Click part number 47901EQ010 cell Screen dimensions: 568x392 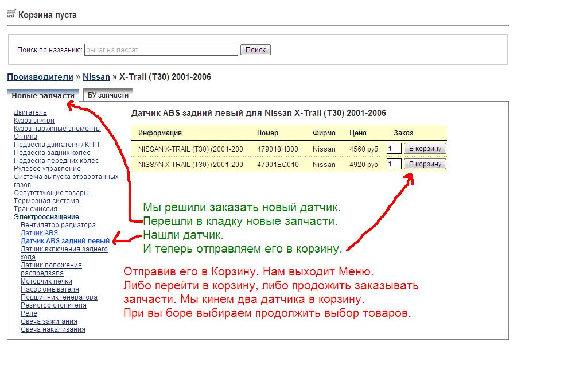click(x=278, y=165)
